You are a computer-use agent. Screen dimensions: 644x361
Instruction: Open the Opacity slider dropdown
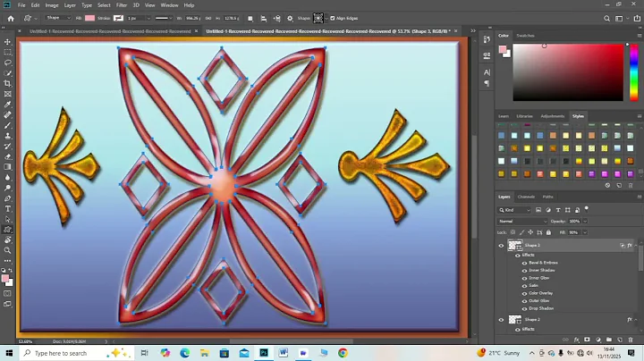click(585, 221)
